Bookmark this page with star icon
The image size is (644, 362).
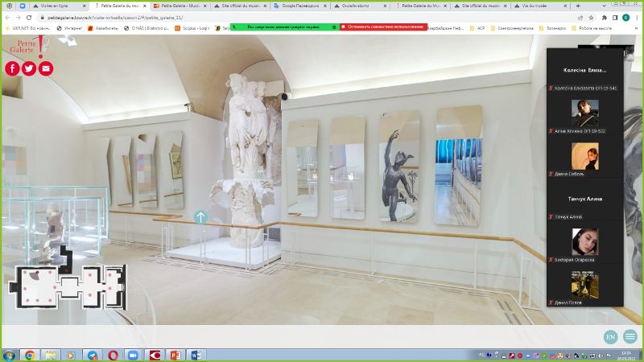tap(591, 18)
